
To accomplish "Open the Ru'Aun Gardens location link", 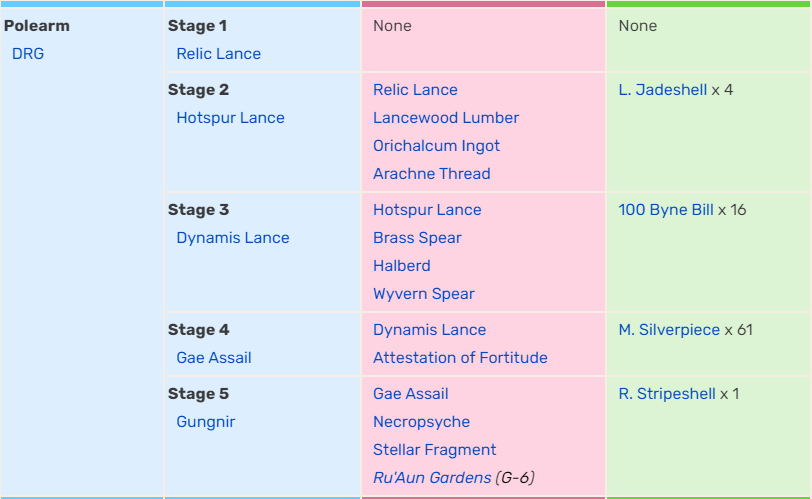I will tap(432, 478).
